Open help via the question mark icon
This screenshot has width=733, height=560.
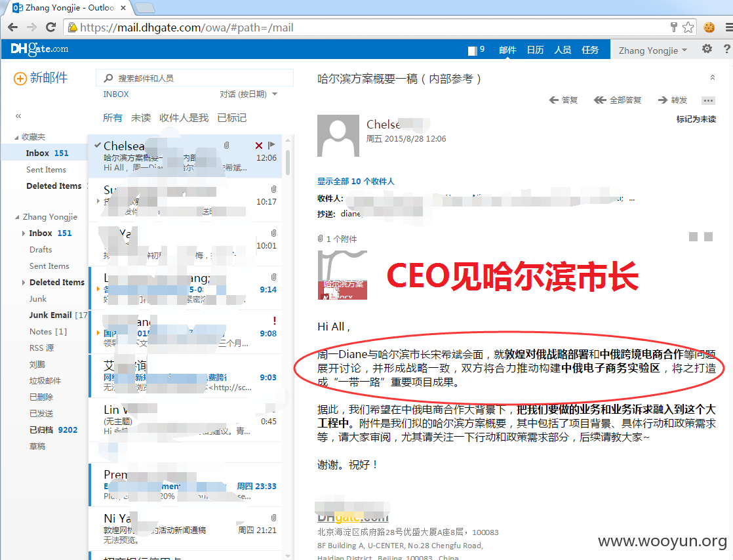[x=726, y=49]
